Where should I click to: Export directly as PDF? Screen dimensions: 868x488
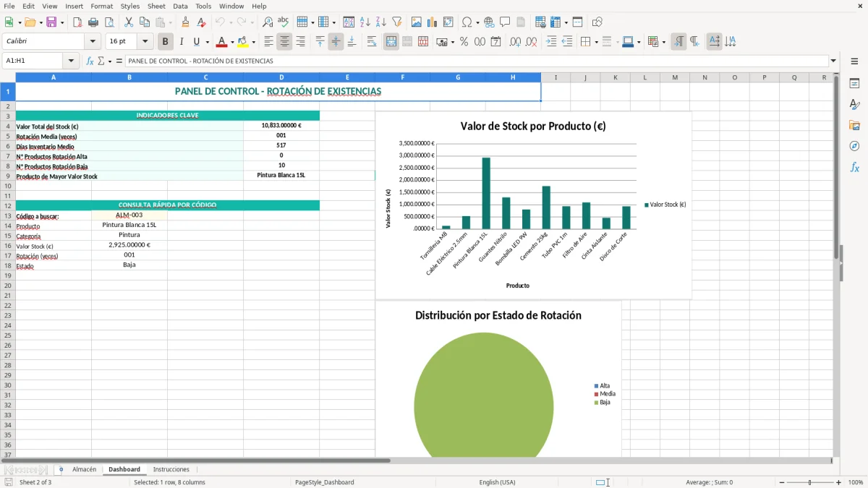(77, 22)
